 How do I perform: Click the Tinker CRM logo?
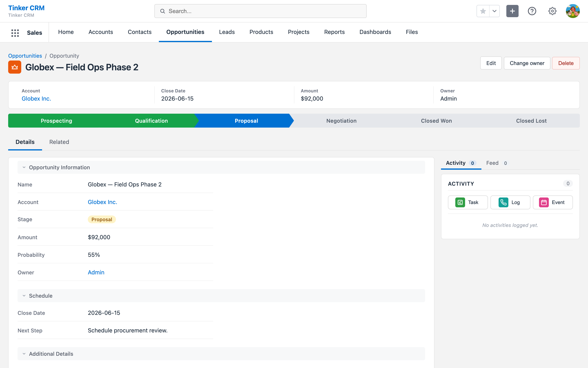click(27, 8)
